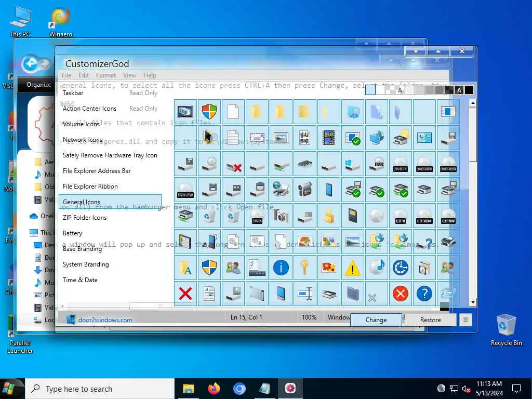532x399 pixels.
Task: Select the DVD-ROM disc icon
Action: [x=448, y=164]
